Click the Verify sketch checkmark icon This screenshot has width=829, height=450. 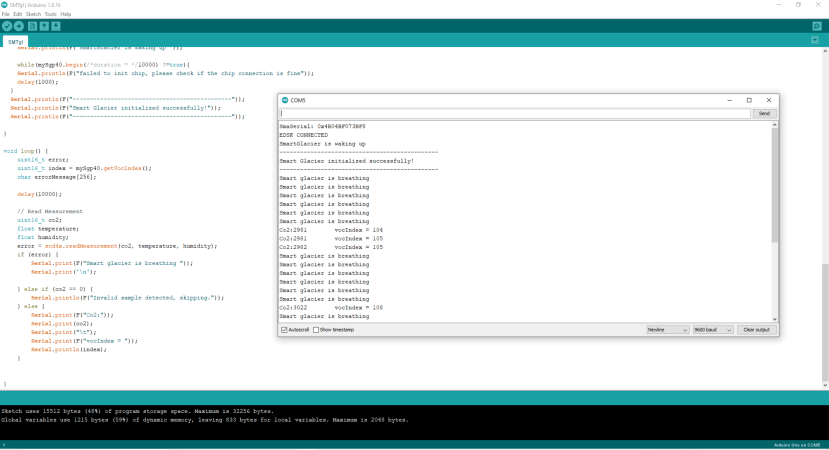(x=7, y=26)
